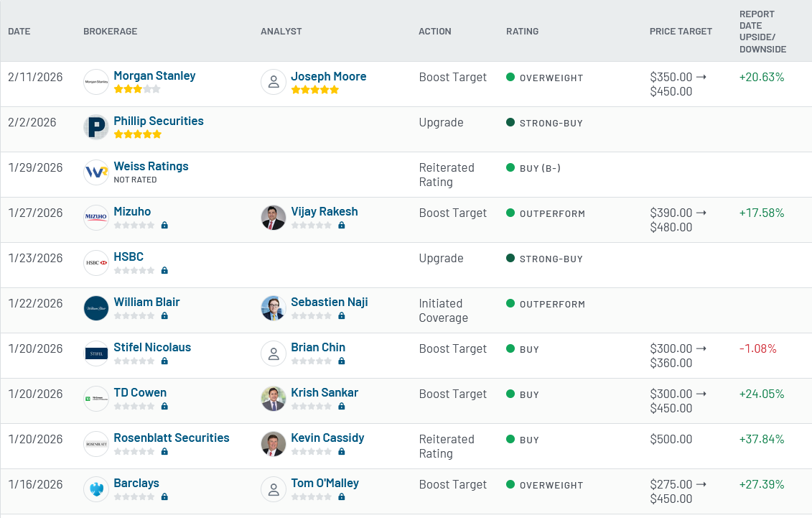
Task: Click Joseph Moore's five-star rating
Action: [315, 90]
